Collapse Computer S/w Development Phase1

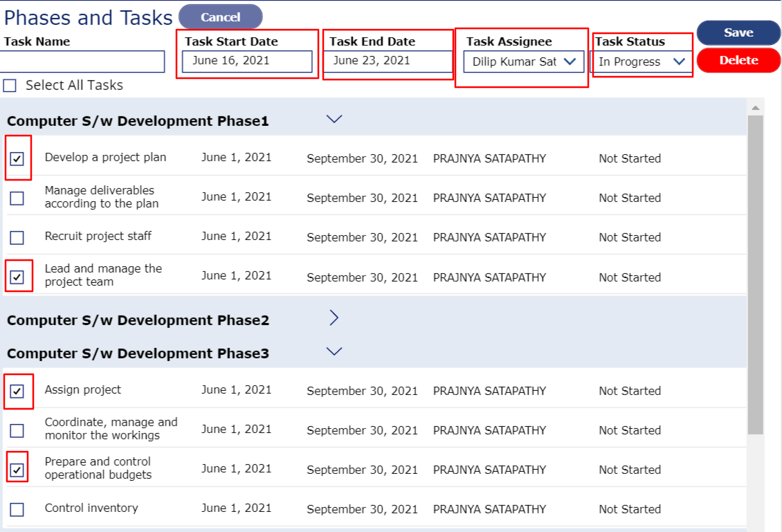334,118
